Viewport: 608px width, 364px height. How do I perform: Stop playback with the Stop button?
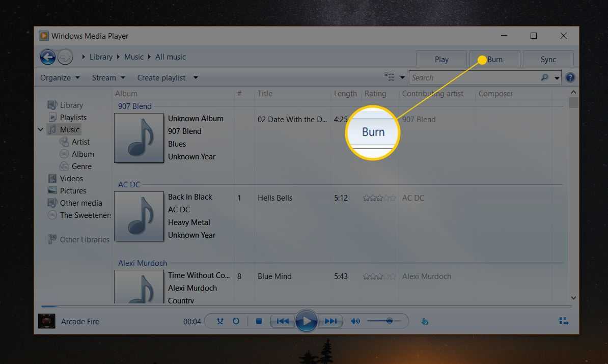point(259,321)
